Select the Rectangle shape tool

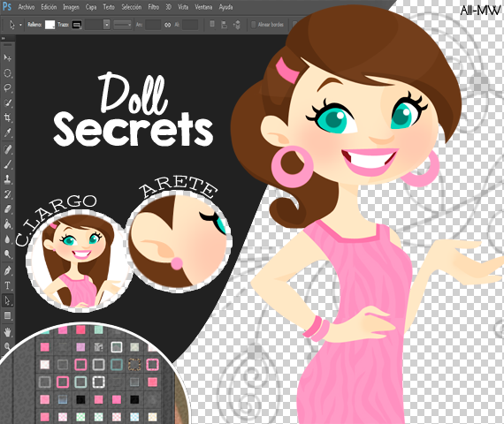(x=7, y=315)
